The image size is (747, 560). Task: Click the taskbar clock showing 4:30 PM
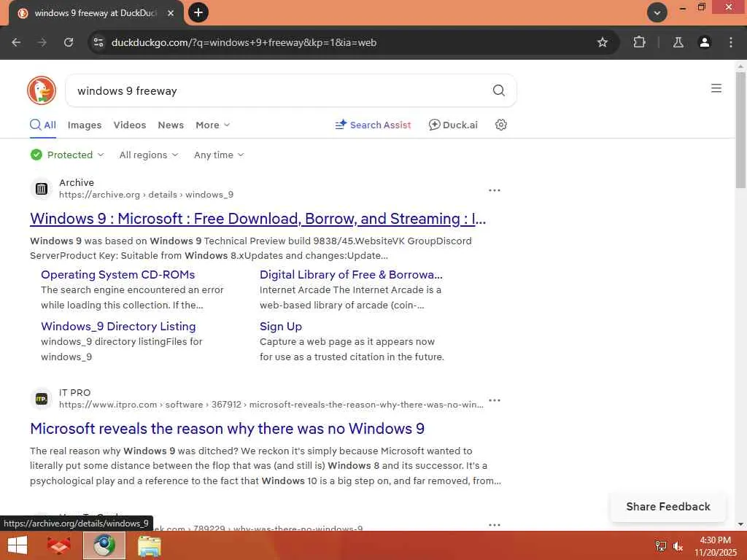click(x=715, y=546)
